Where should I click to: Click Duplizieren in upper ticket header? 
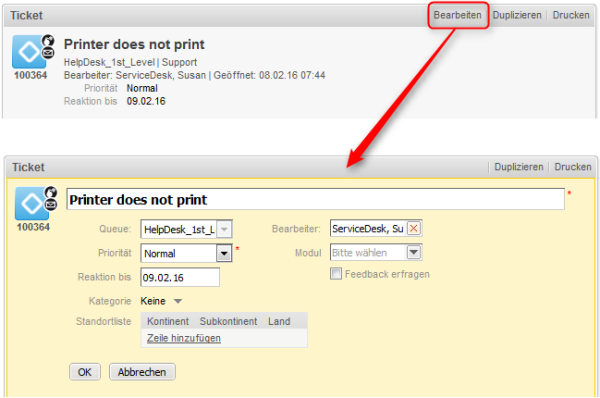point(517,15)
